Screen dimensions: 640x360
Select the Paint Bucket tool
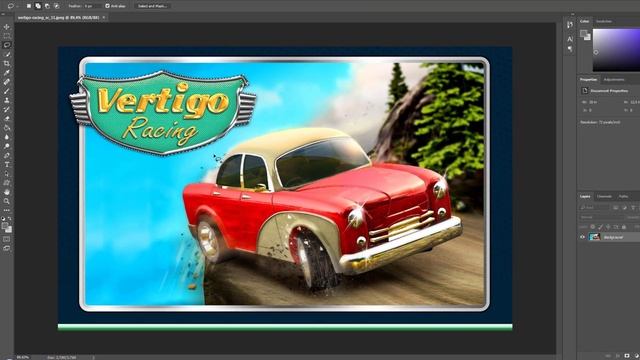(7, 128)
